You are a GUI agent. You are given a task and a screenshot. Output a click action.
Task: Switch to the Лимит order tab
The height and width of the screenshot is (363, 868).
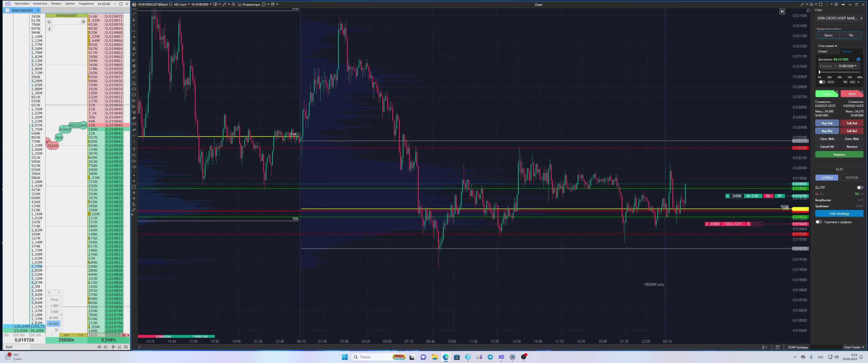823,51
